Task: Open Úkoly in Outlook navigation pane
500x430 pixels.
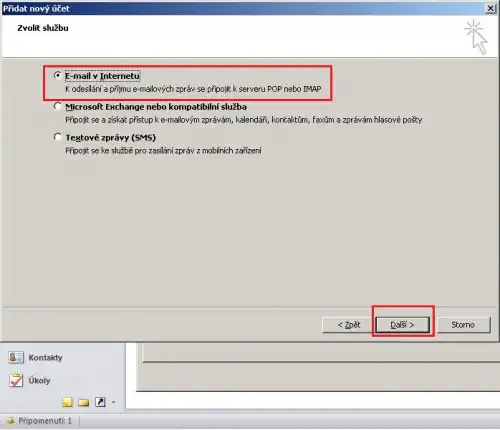Action: (16, 380)
